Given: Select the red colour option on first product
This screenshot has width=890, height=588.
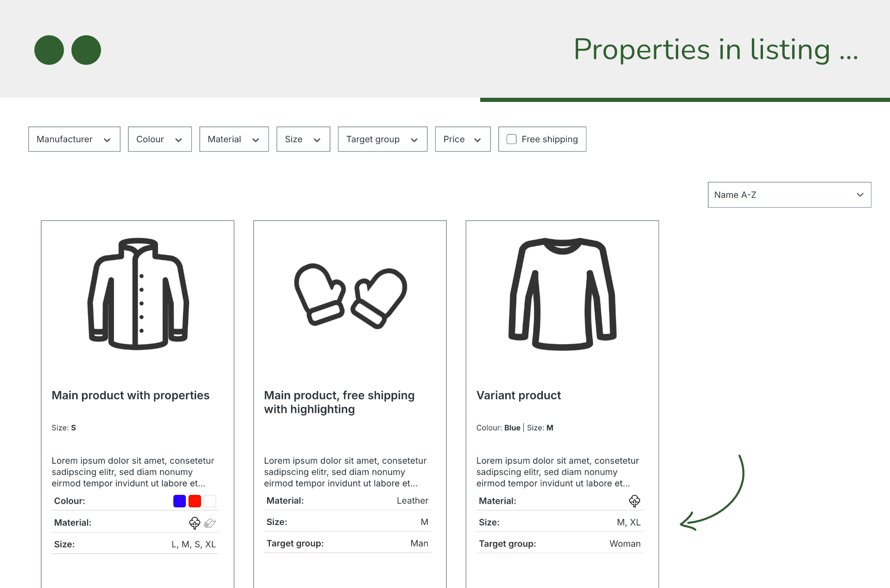Looking at the screenshot, I should pyautogui.click(x=195, y=501).
